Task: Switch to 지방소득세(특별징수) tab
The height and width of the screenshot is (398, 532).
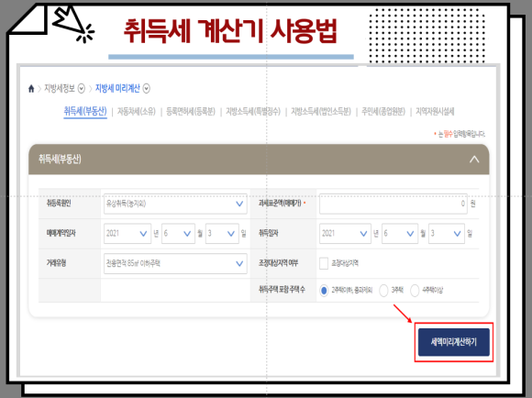Action: pos(253,111)
